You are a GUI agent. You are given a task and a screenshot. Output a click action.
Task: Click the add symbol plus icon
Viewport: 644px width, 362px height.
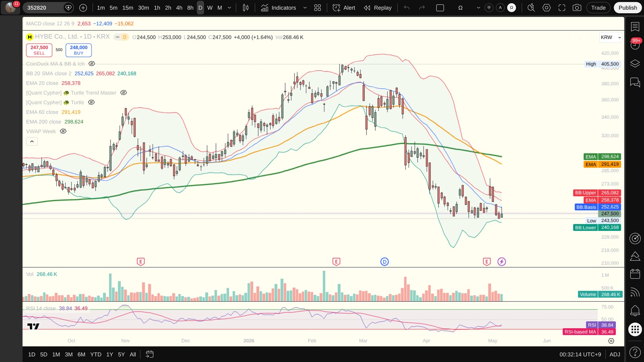pos(83,8)
